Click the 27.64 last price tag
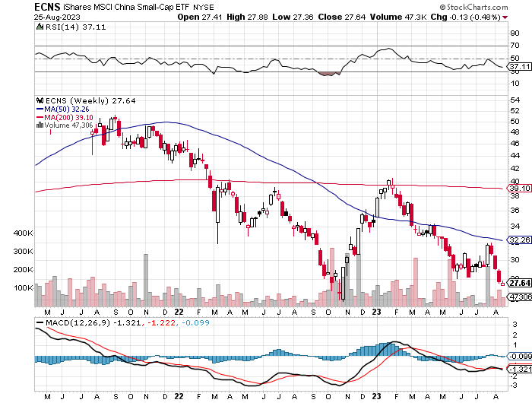 519,283
